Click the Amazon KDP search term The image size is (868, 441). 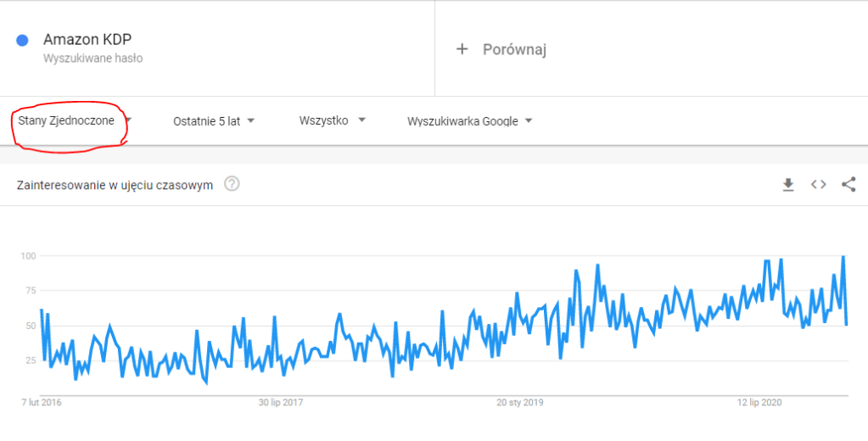pos(87,40)
